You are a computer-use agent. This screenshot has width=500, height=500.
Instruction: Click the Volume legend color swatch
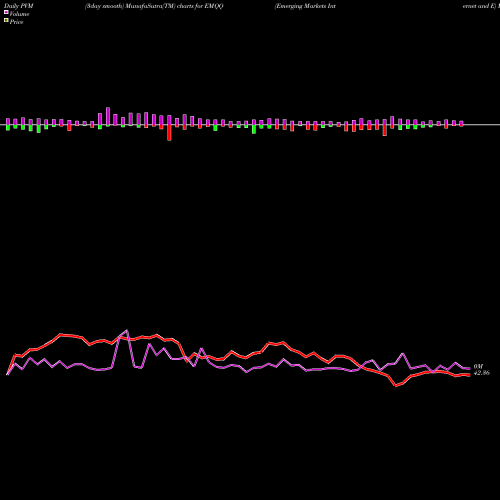(6, 12)
